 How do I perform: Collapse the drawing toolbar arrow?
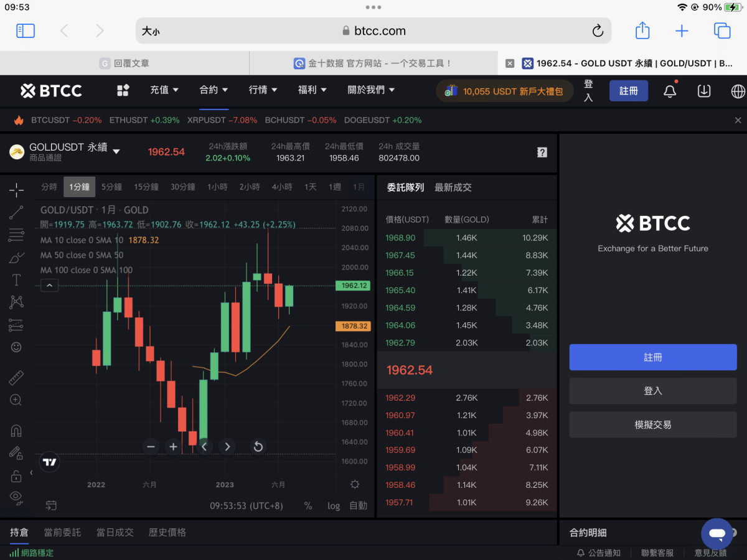(31, 473)
